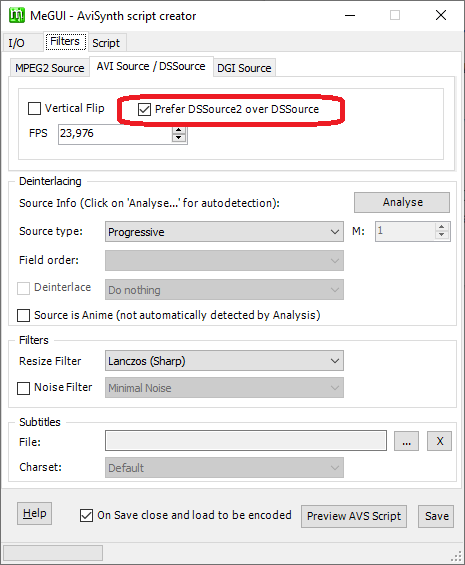Open the DGI Source tab

[244, 68]
